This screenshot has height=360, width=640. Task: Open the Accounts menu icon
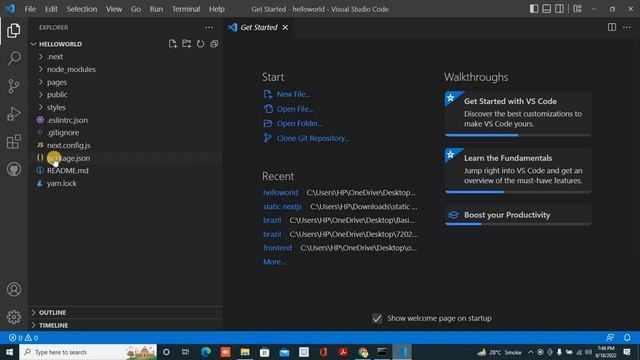click(13, 289)
